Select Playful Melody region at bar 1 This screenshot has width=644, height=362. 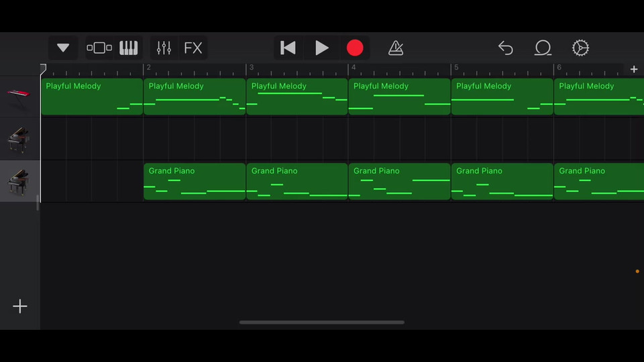92,97
